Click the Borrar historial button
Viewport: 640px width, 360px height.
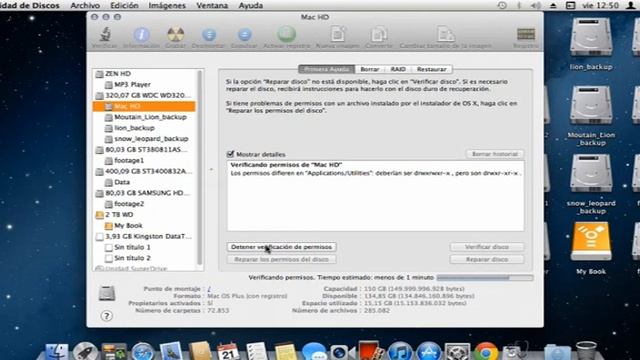[x=495, y=154]
